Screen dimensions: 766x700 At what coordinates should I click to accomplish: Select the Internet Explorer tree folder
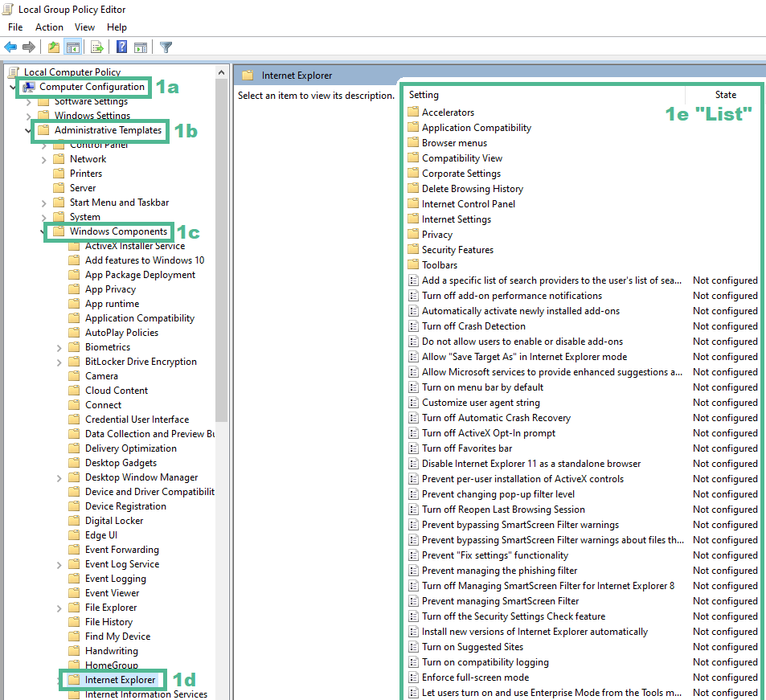120,680
